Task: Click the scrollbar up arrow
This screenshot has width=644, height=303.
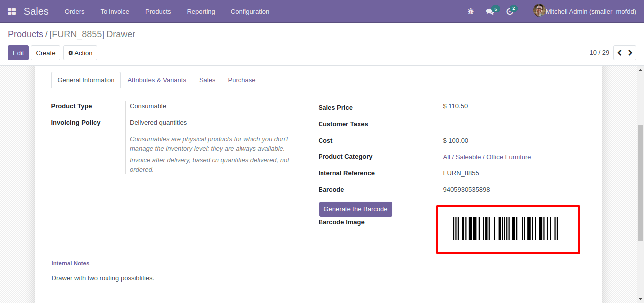Action: [640, 70]
